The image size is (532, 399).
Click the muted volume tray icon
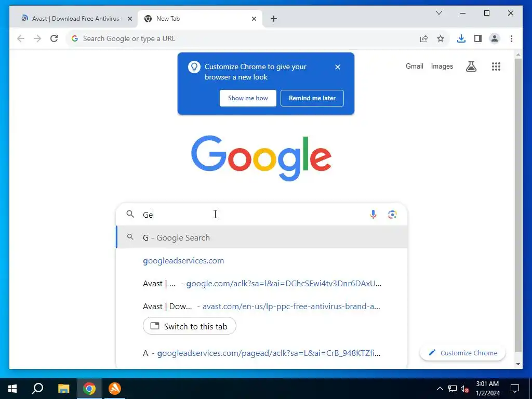tap(465, 389)
